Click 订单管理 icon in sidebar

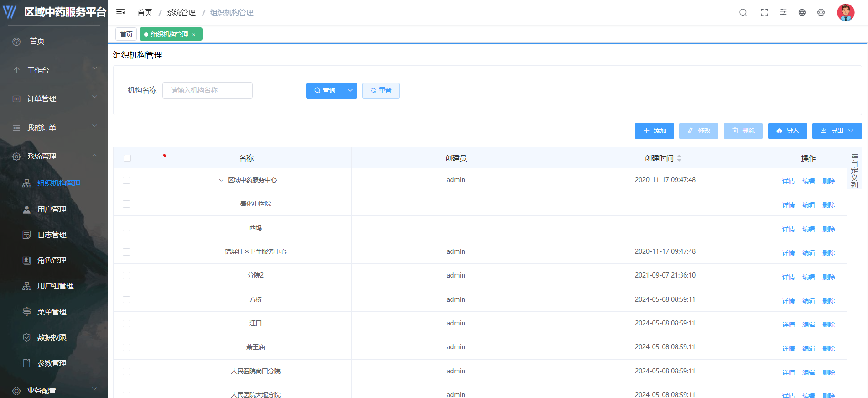coord(16,99)
